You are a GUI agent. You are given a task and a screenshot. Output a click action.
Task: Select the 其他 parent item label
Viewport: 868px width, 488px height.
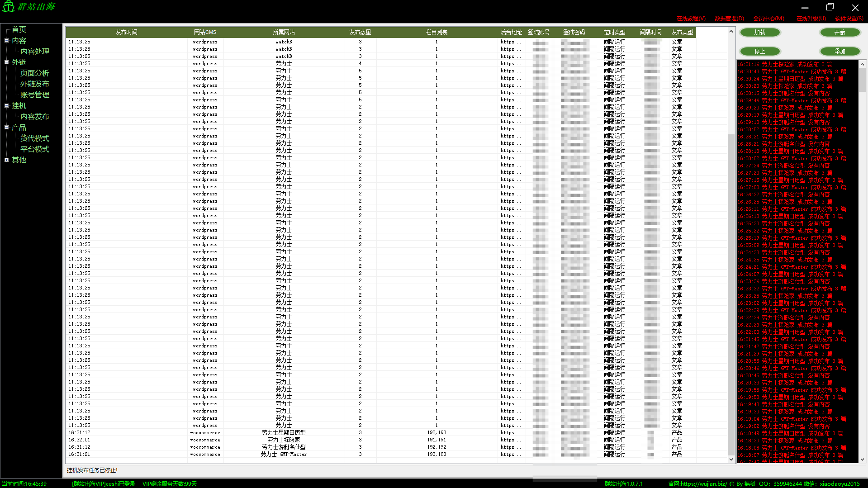(x=19, y=160)
